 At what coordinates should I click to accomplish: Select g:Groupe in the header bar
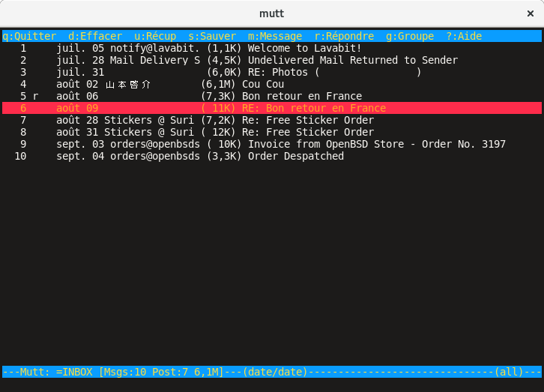tap(410, 36)
